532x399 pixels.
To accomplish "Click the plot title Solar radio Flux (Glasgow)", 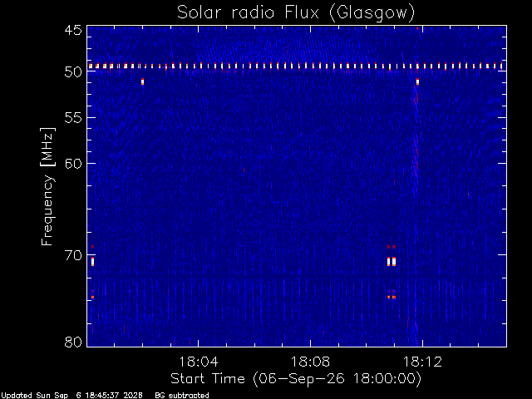I will [296, 13].
